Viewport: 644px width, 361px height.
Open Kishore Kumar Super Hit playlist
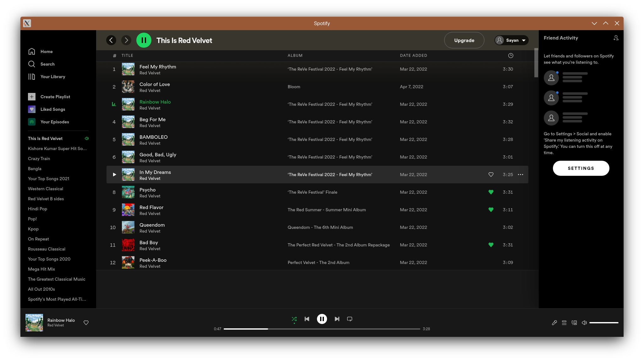(x=57, y=148)
